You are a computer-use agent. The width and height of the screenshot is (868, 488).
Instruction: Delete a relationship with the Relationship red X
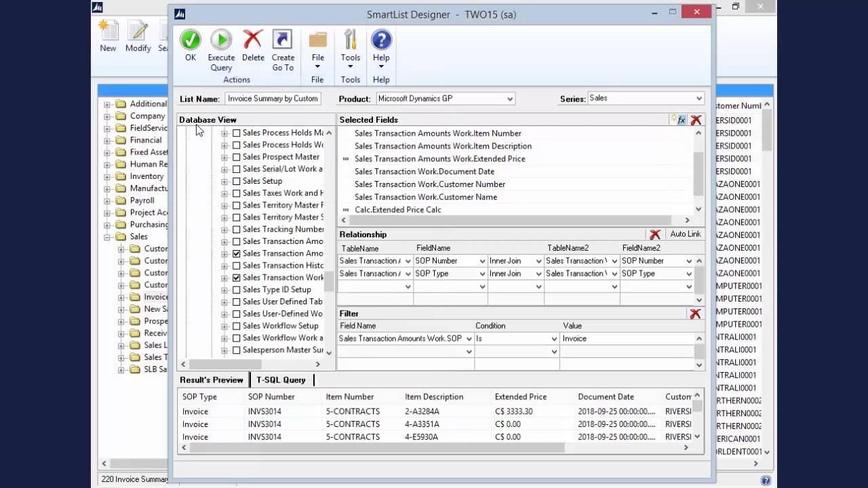pyautogui.click(x=654, y=235)
